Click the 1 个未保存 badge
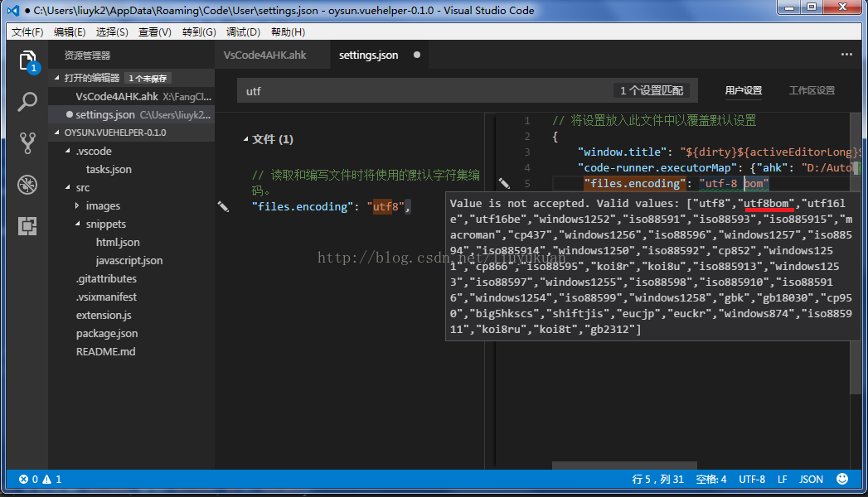 [x=148, y=79]
